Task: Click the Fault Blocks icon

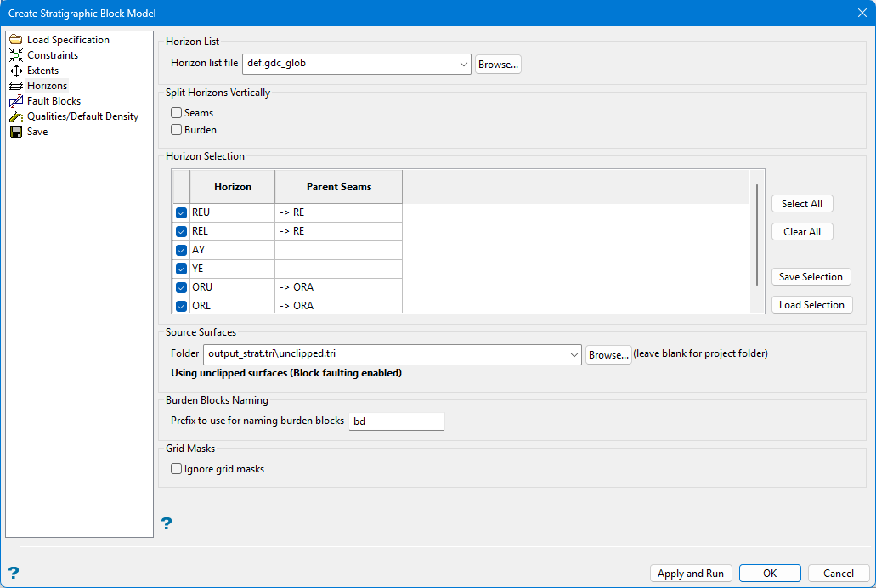Action: click(16, 101)
